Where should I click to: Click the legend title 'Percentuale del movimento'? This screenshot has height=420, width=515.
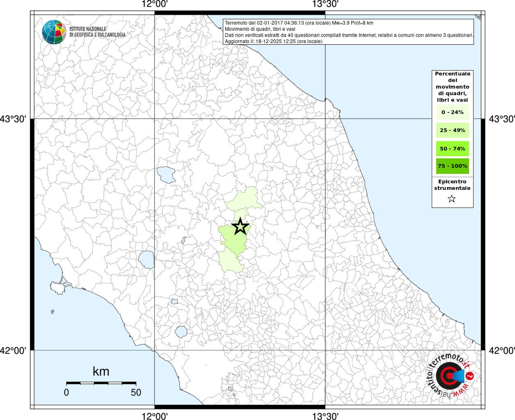[x=453, y=87]
